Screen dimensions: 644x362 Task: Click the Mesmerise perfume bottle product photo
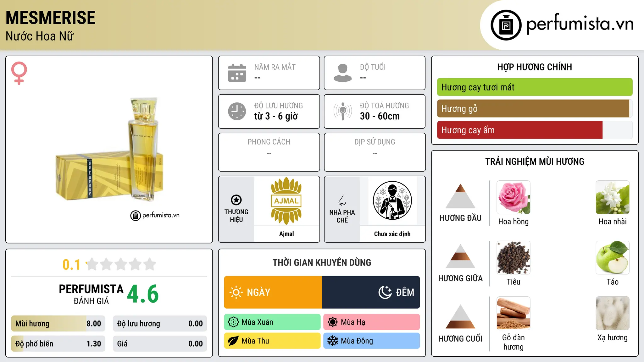(x=109, y=150)
